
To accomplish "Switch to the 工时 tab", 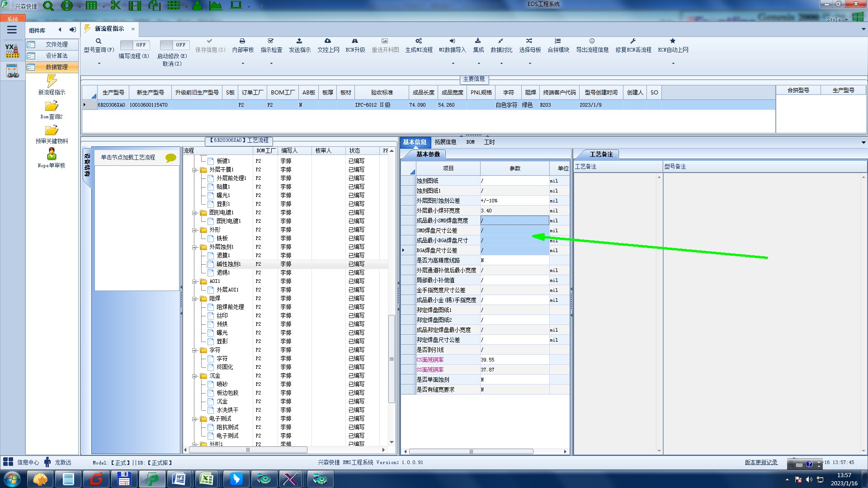I will coord(489,142).
